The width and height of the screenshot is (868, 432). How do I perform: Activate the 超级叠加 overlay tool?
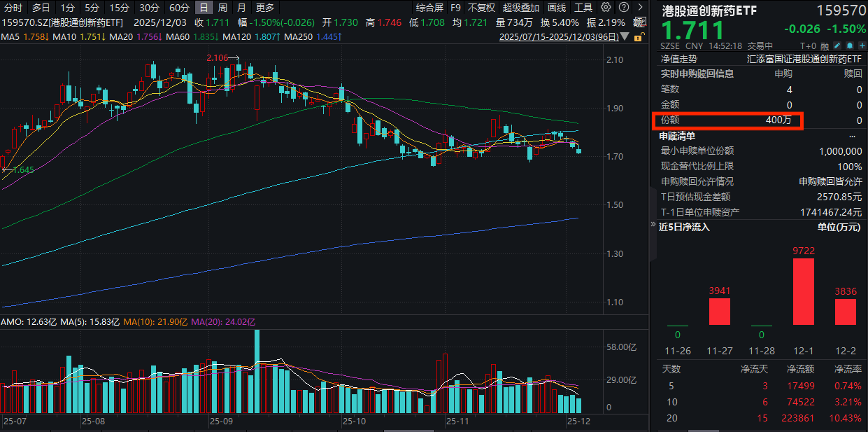[521, 8]
